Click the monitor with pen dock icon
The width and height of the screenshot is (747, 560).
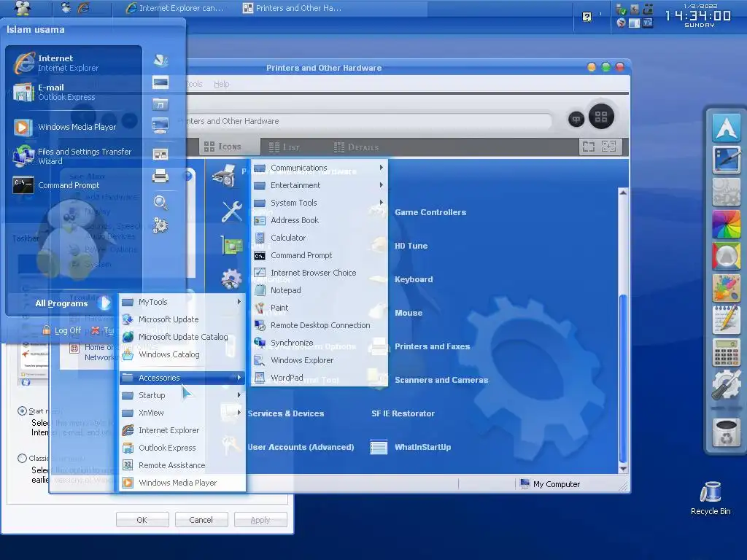pyautogui.click(x=726, y=160)
